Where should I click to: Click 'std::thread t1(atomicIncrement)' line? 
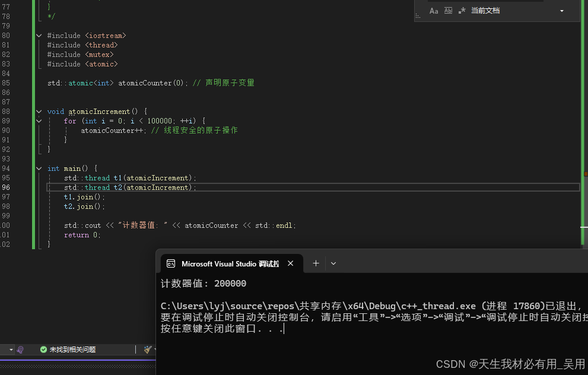click(x=130, y=178)
